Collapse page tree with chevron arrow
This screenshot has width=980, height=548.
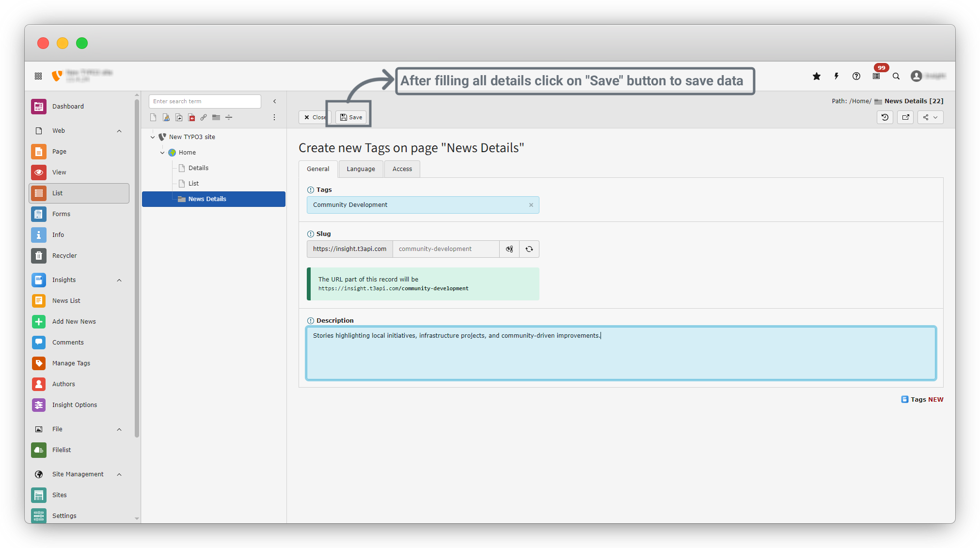pyautogui.click(x=275, y=101)
